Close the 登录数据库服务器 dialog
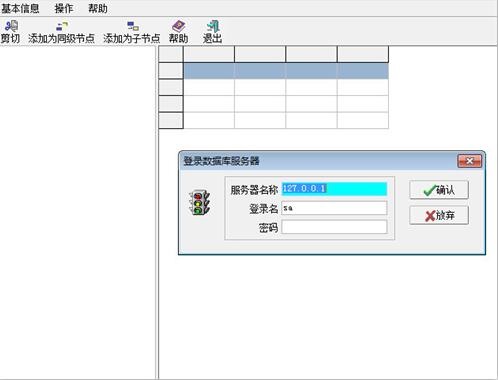The width and height of the screenshot is (498, 380). [469, 161]
